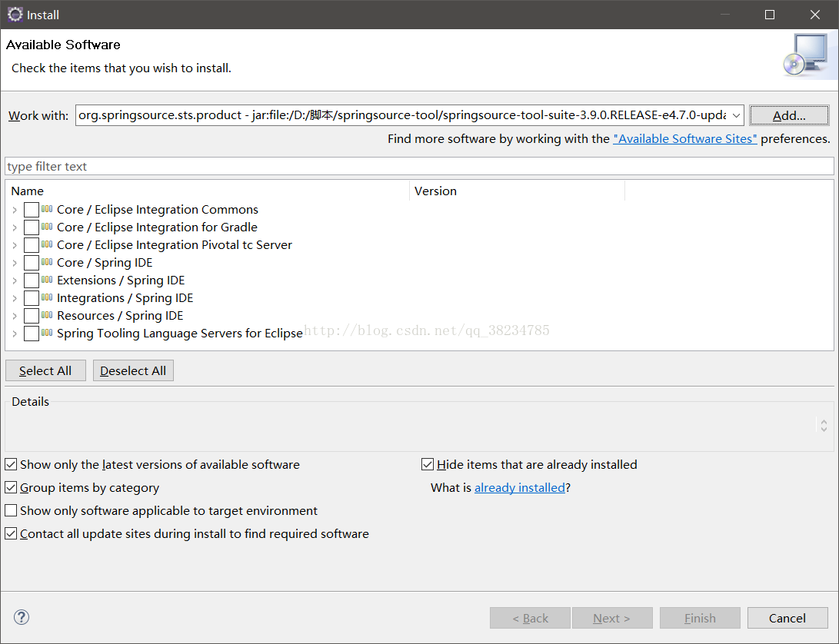Screen dimensions: 839x644
Task: Click category icon of Extensions / Spring IDE
Action: click(x=47, y=280)
